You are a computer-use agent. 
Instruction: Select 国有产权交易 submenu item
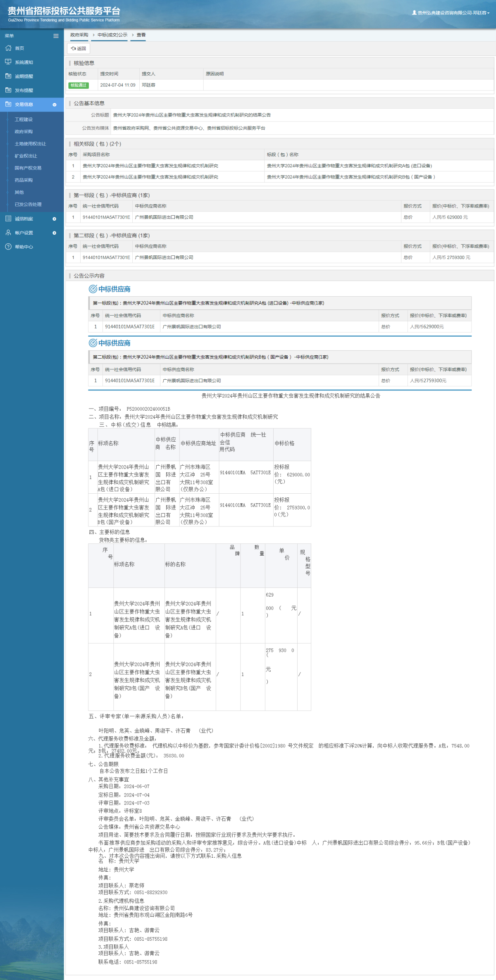pyautogui.click(x=28, y=168)
